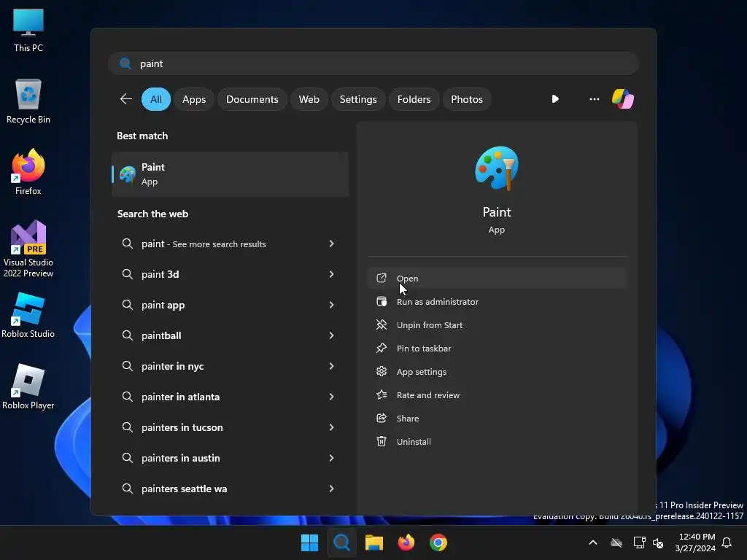
Task: Expand the 'painters seattle wa' suggestion chevron
Action: pos(332,489)
